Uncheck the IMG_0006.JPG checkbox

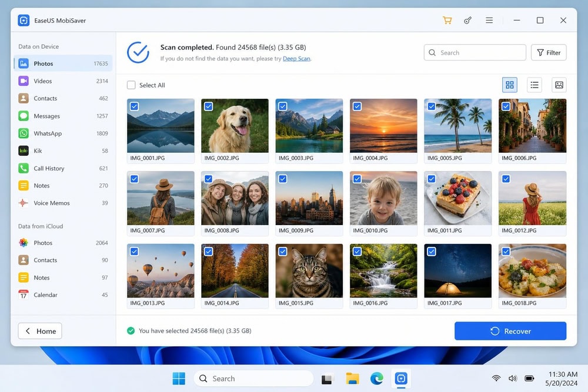point(506,106)
